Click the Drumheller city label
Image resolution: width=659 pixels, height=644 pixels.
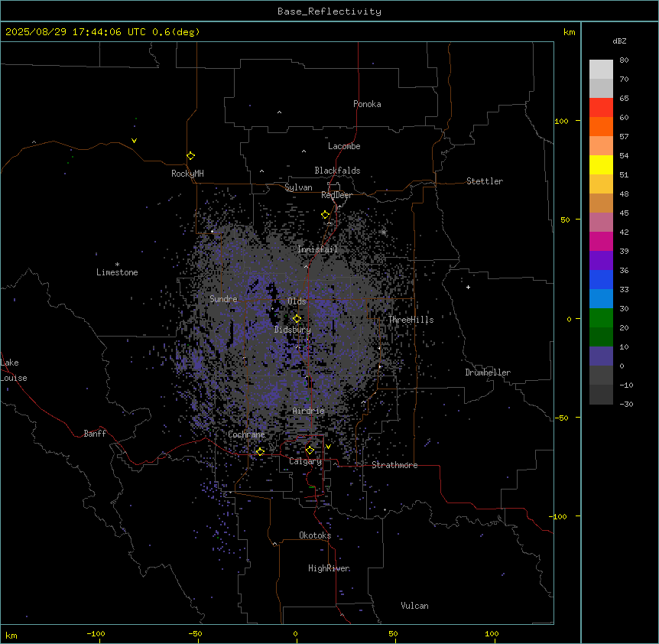point(488,372)
